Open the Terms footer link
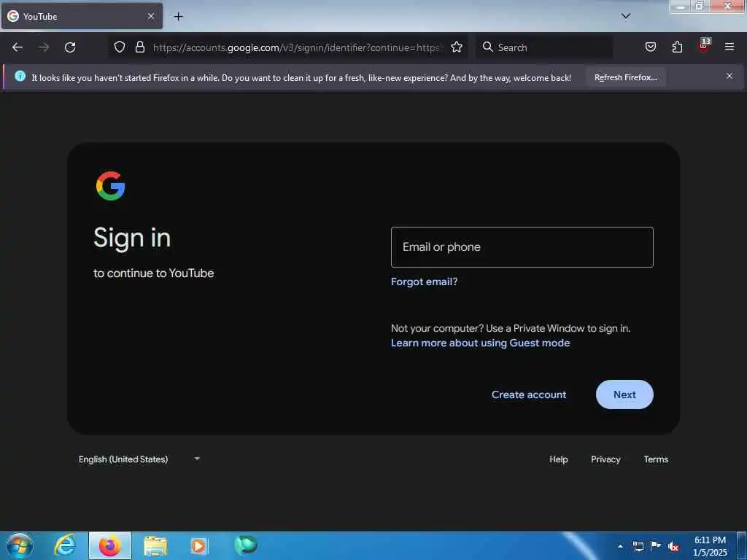Screen dimensions: 747x560 (656, 459)
